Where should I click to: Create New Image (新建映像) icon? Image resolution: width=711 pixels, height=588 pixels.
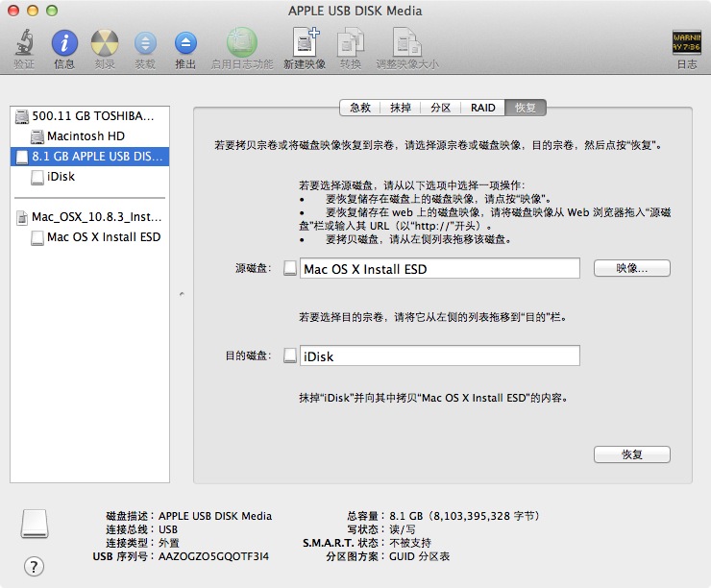(x=306, y=41)
